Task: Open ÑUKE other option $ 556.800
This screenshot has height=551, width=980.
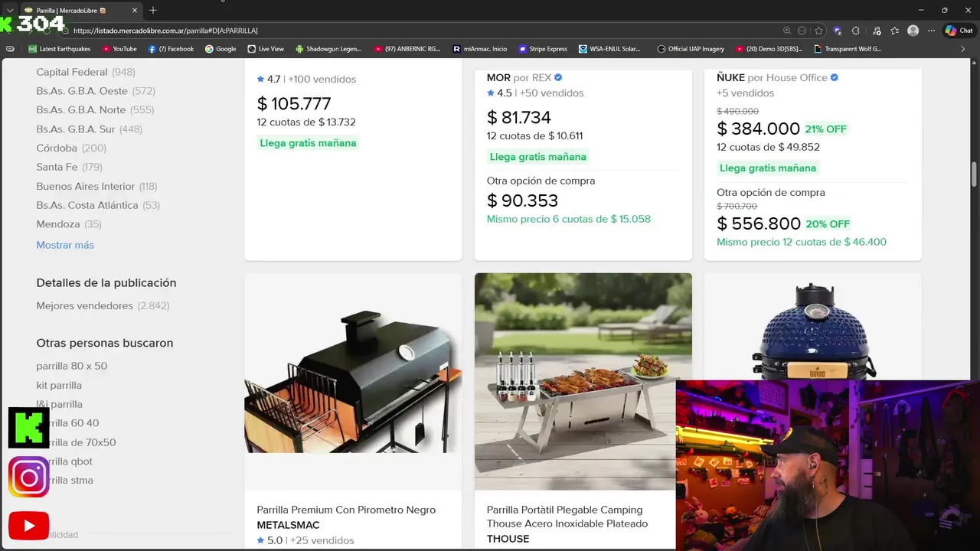Action: [x=759, y=224]
